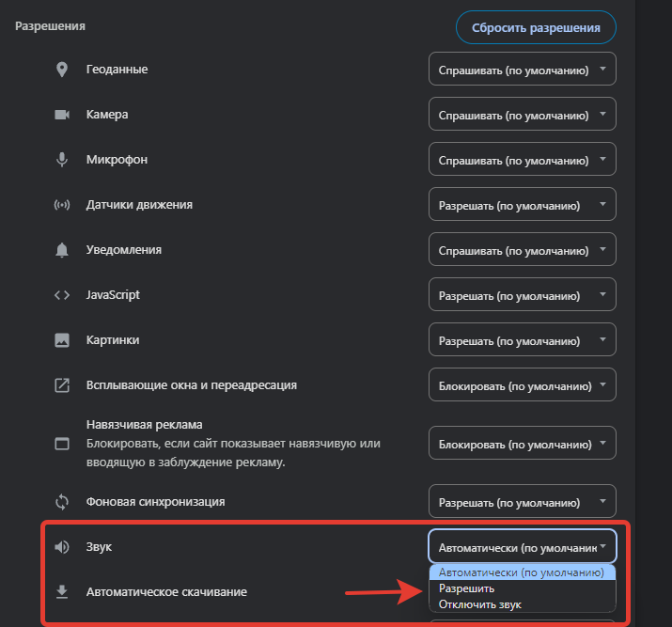Click the sound speaker icon
This screenshot has width=672, height=627.
click(x=62, y=547)
